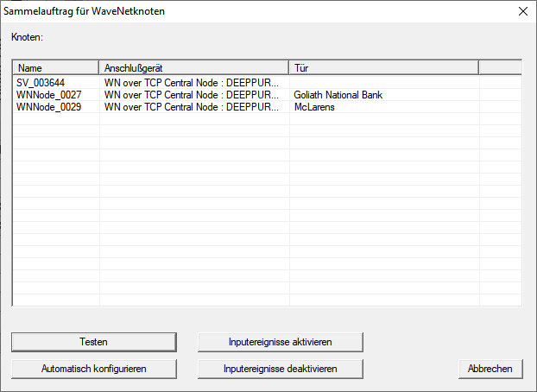Click the Sammelauftrag für WaveNetknoten title bar
537x392 pixels.
pyautogui.click(x=216, y=11)
